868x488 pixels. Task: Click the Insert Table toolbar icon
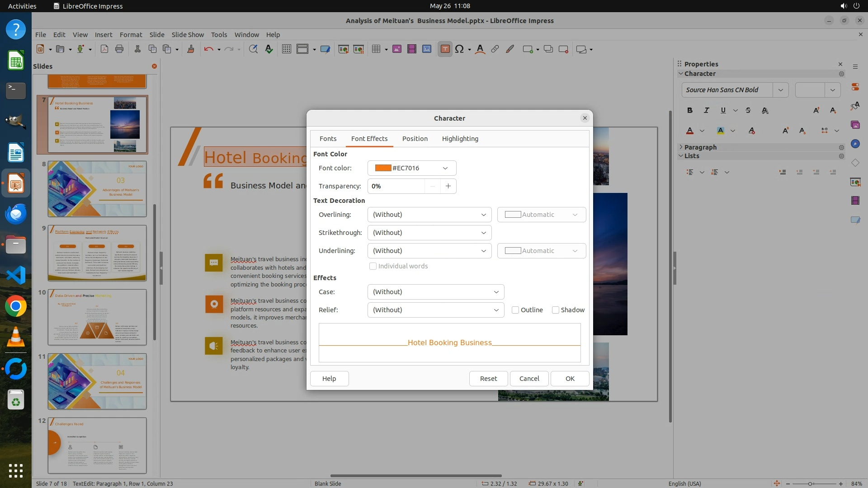pos(376,49)
